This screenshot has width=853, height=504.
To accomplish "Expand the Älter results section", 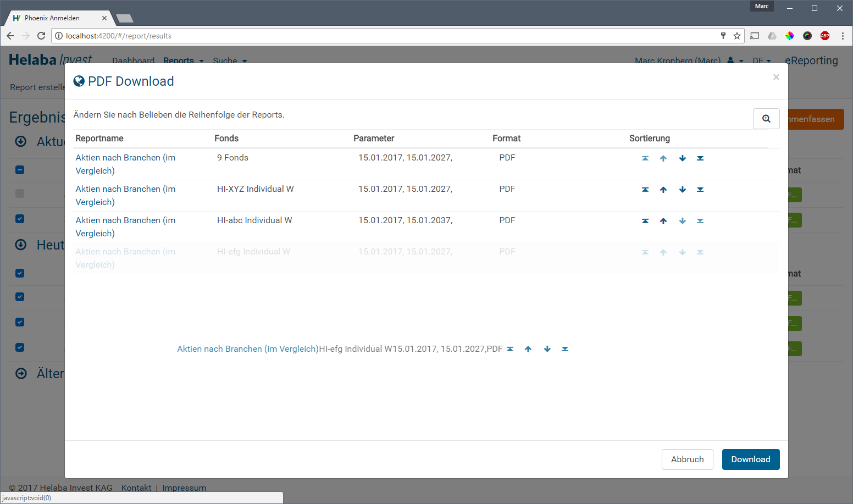I will click(x=21, y=374).
